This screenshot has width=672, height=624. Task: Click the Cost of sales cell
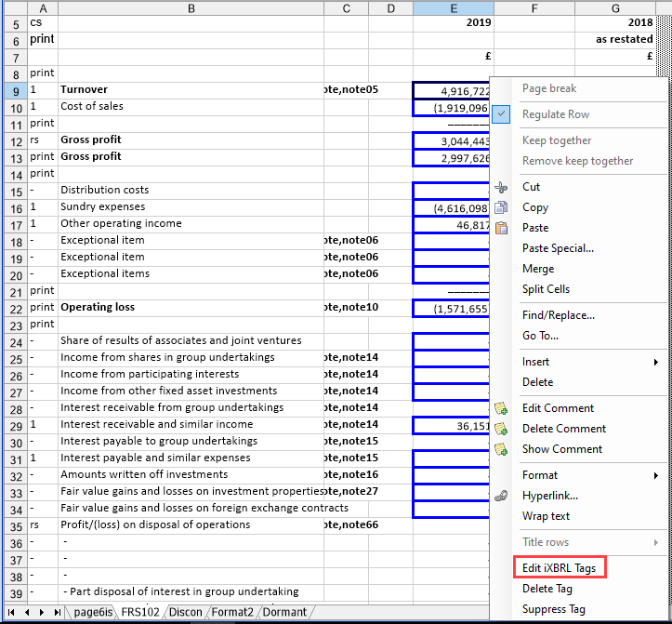click(191, 106)
